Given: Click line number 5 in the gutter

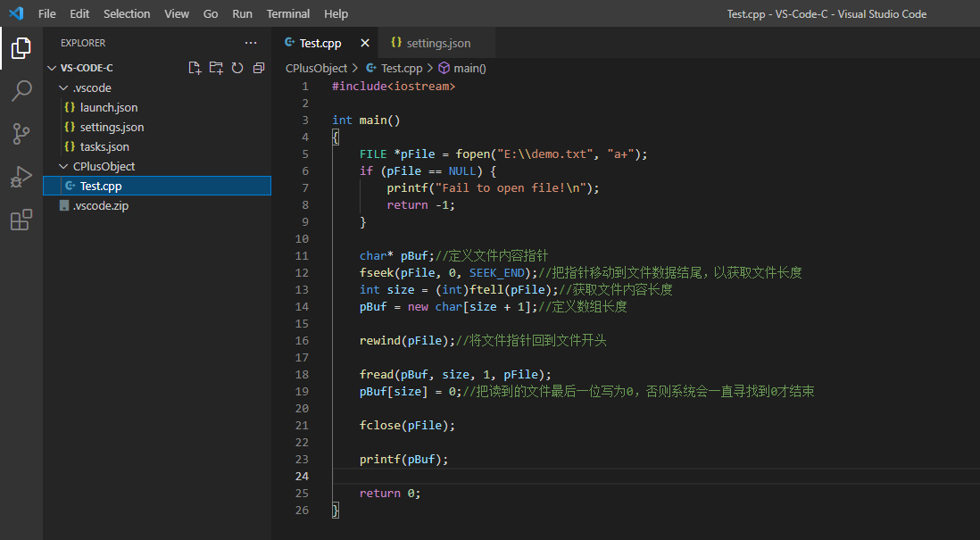Looking at the screenshot, I should coord(305,154).
